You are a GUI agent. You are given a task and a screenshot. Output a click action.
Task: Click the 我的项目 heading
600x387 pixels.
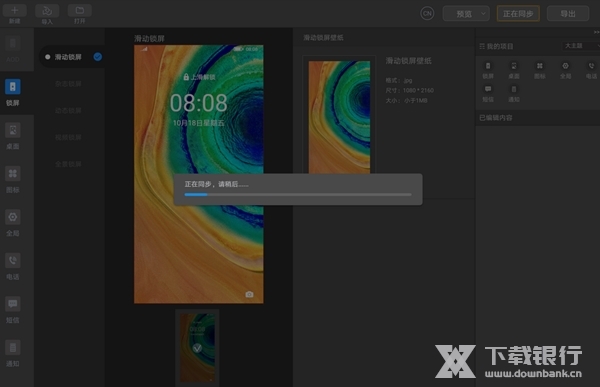[500, 46]
